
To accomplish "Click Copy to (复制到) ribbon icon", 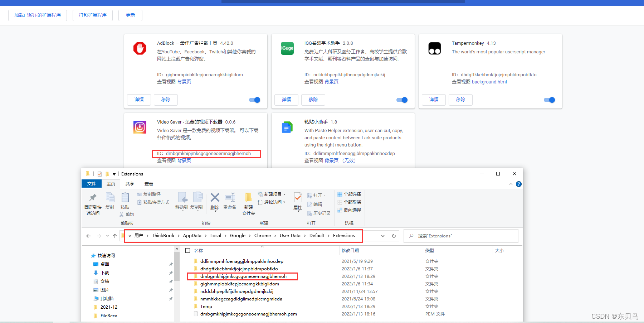I will (197, 197).
